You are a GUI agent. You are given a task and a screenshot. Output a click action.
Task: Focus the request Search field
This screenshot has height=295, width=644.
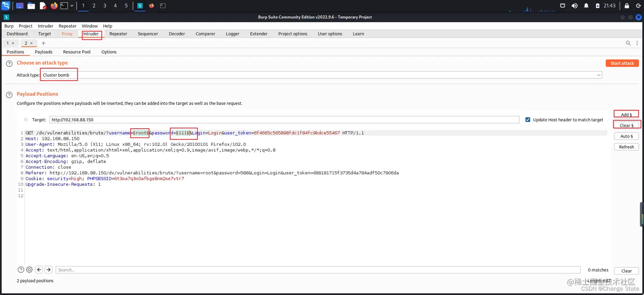pos(318,270)
